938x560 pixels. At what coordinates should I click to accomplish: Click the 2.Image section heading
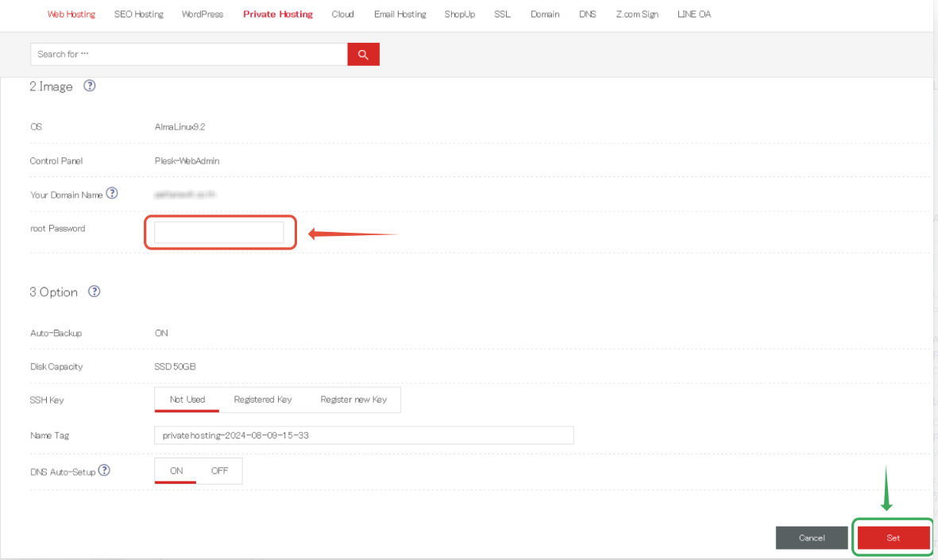click(51, 87)
